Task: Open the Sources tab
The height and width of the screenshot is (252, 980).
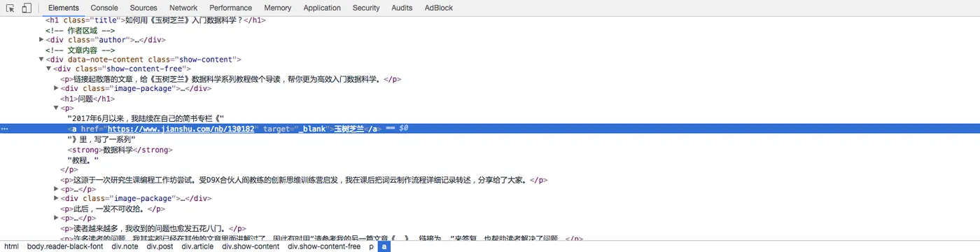Action: coord(143,8)
